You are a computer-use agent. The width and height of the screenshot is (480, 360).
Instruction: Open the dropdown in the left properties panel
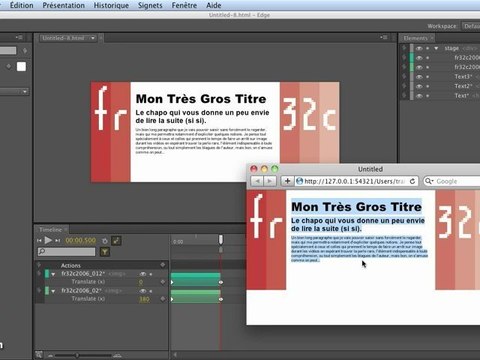[25, 91]
